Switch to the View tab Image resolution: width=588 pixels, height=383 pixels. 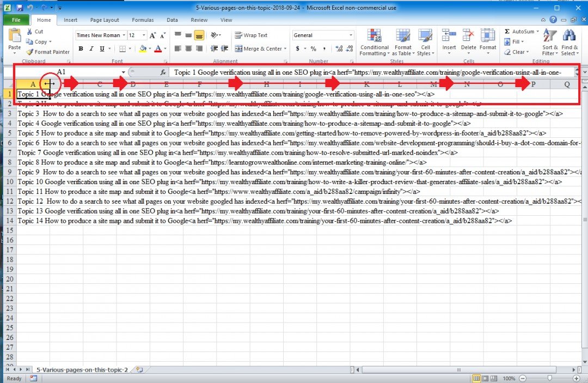[226, 20]
